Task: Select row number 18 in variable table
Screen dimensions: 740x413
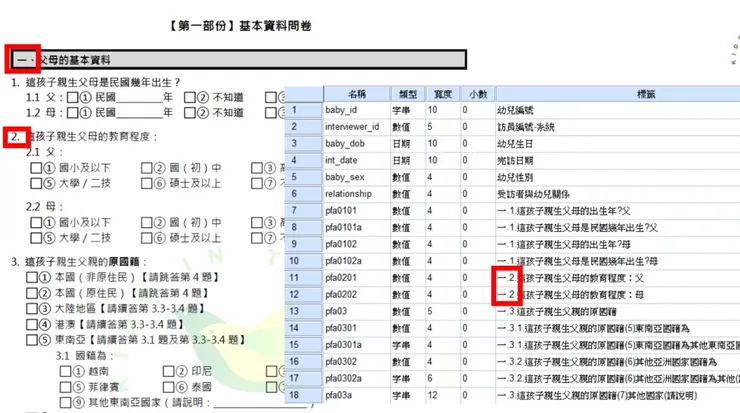Action: [x=303, y=395]
